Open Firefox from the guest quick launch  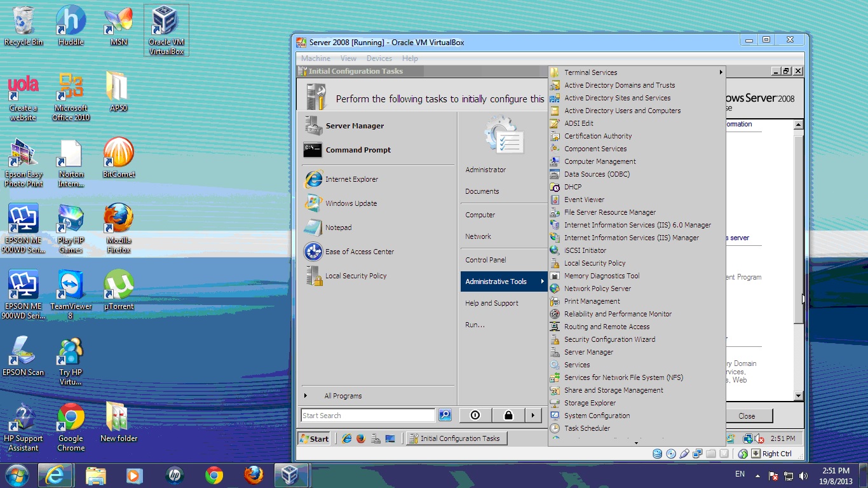pos(360,438)
